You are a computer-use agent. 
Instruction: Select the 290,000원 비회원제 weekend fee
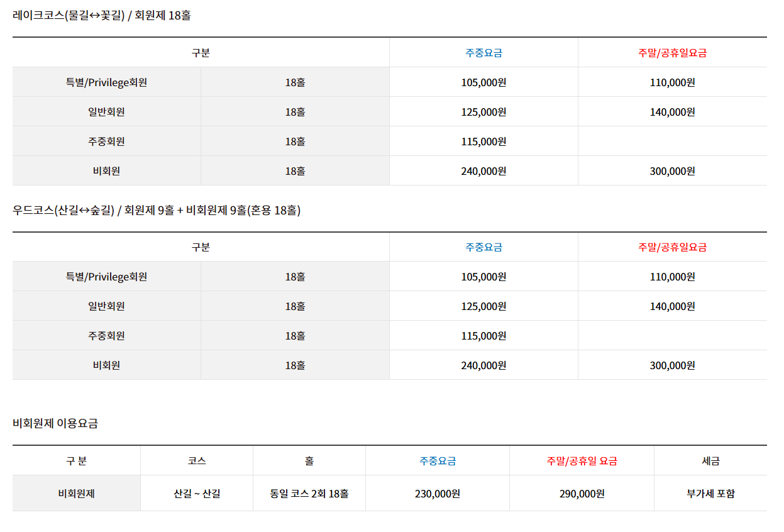[x=582, y=494]
